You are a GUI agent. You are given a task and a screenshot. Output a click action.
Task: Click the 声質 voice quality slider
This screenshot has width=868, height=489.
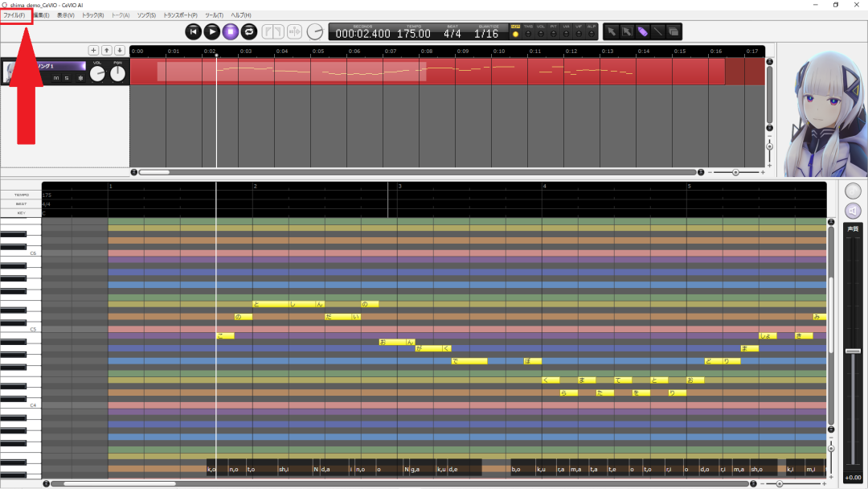[x=853, y=351]
